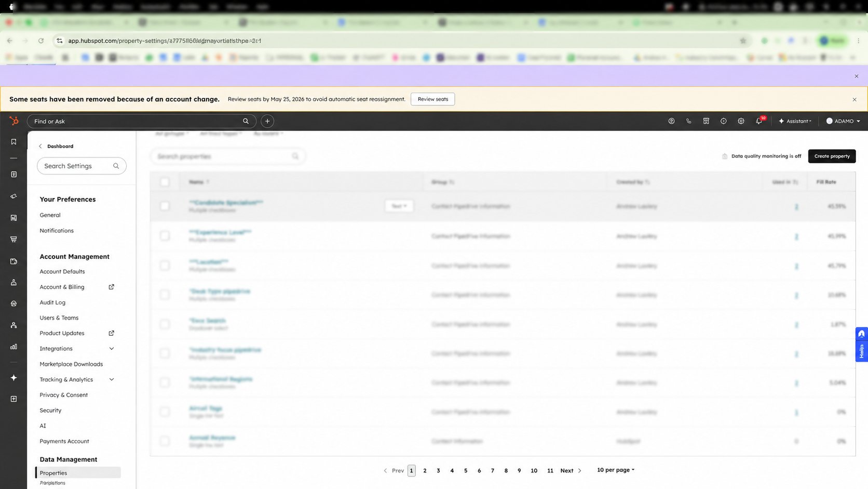Click Product Updates external link icon
The width and height of the screenshot is (868, 489).
point(111,333)
